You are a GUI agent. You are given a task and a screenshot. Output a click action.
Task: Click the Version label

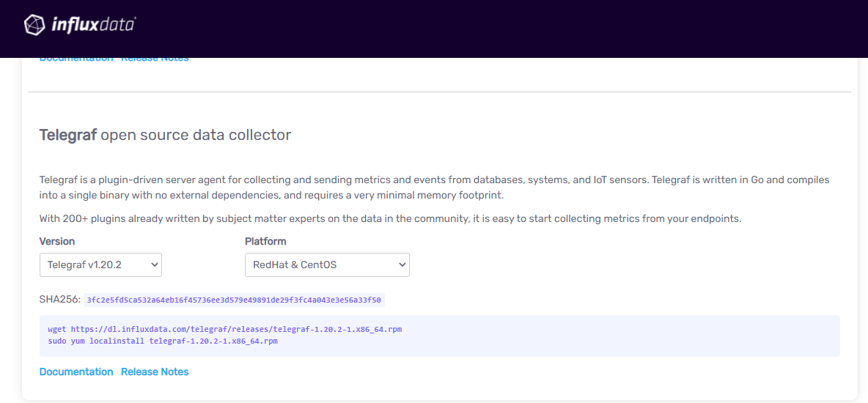57,241
